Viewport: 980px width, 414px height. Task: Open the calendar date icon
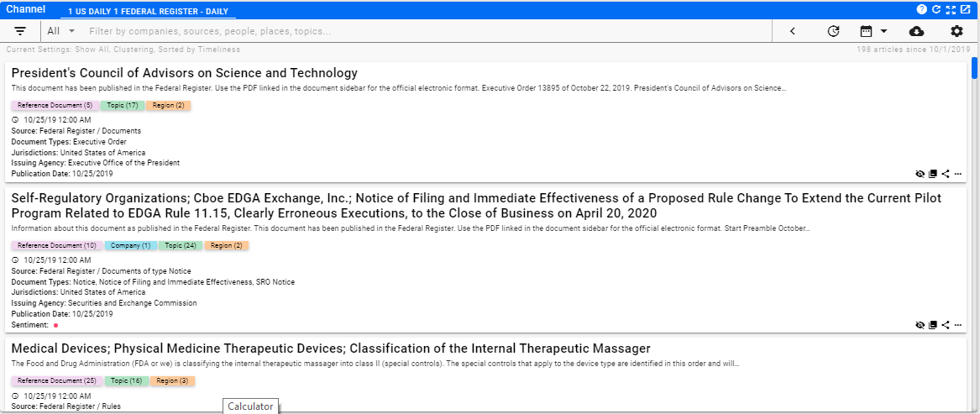867,31
